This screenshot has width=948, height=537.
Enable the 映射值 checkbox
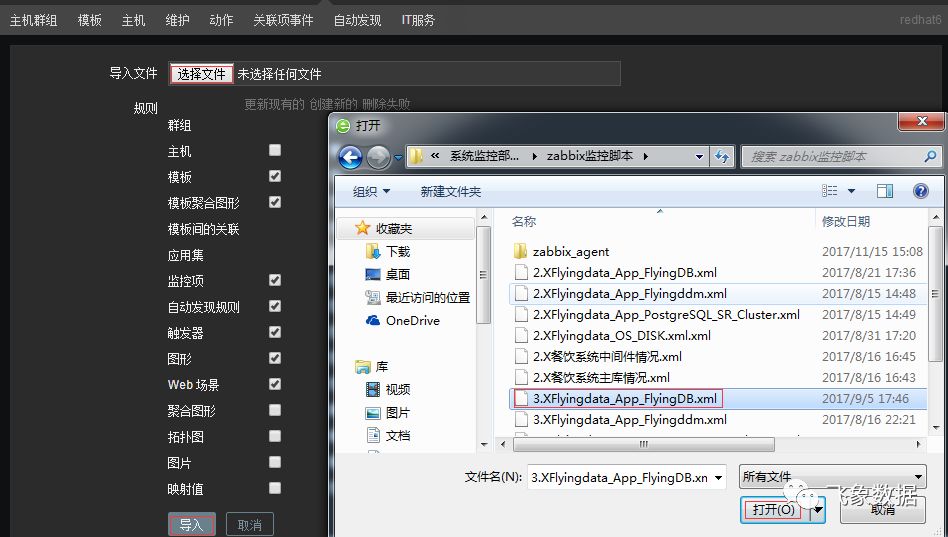274,488
